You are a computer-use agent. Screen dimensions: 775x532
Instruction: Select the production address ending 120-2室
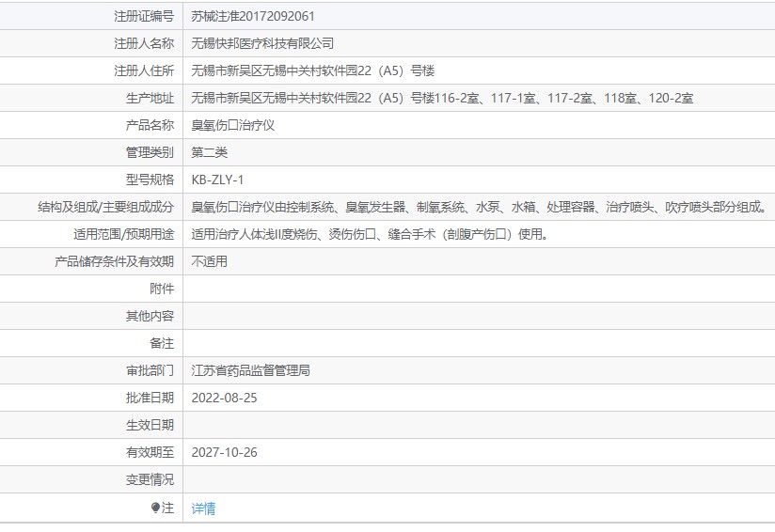pos(442,98)
